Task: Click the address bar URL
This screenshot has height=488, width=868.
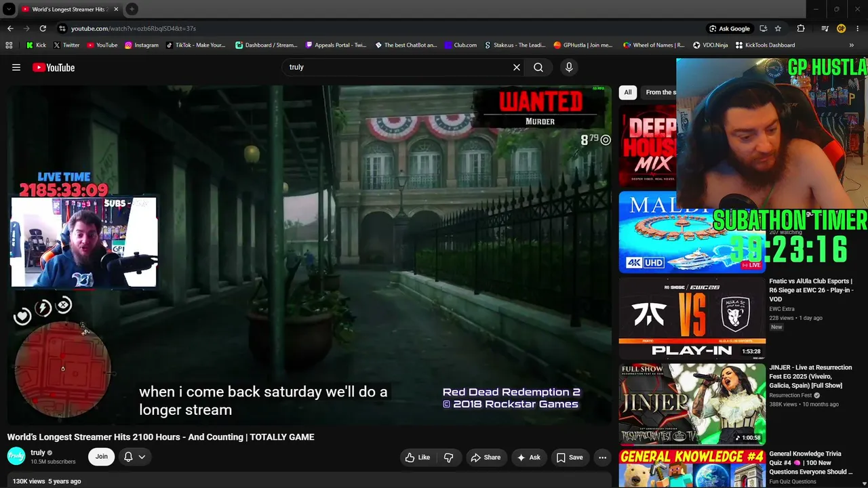Action: (134, 28)
